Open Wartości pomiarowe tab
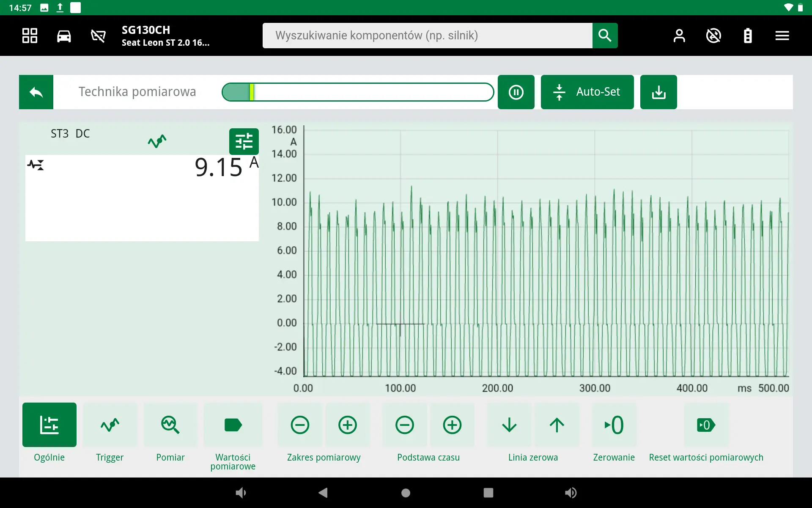 pos(233,425)
